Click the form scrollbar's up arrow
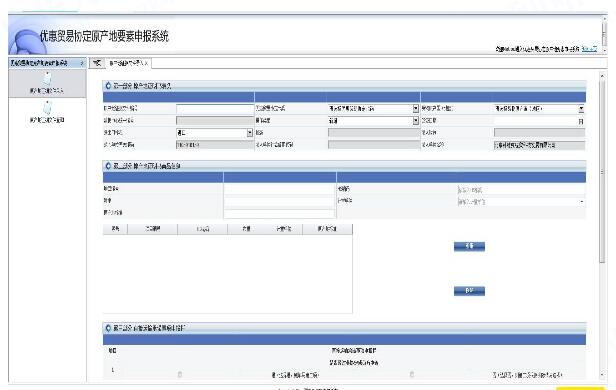Image resolution: width=616 pixels, height=390 pixels. 602,75
